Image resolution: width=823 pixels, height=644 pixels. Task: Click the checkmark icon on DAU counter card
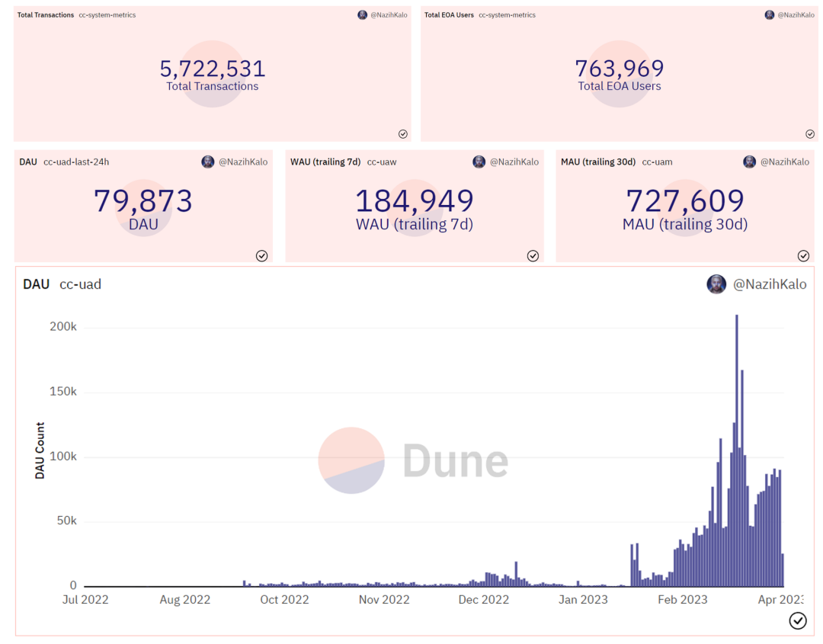[x=261, y=255]
